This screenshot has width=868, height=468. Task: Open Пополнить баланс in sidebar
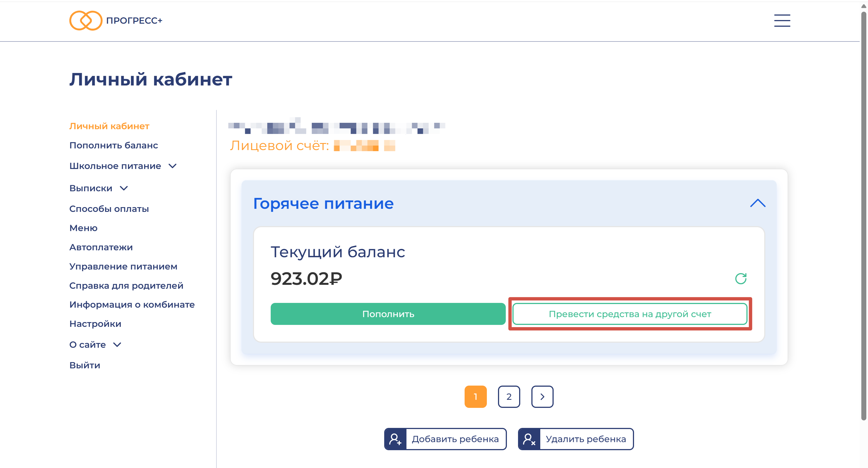(x=114, y=145)
